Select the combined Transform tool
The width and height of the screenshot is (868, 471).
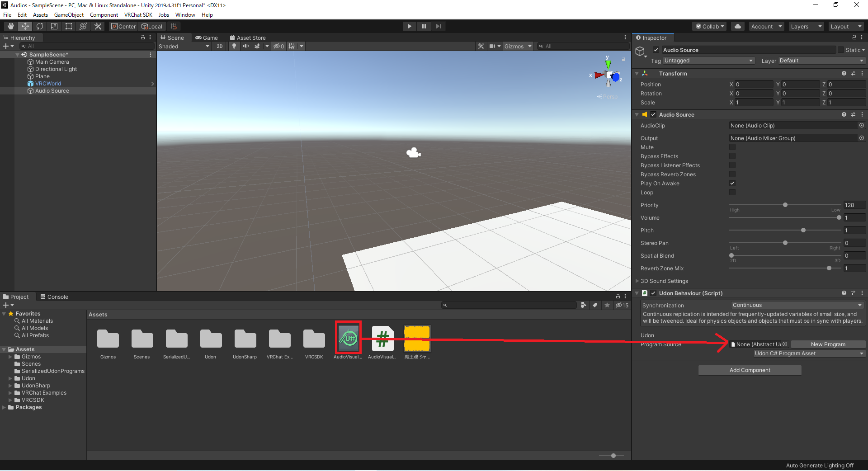(x=83, y=26)
